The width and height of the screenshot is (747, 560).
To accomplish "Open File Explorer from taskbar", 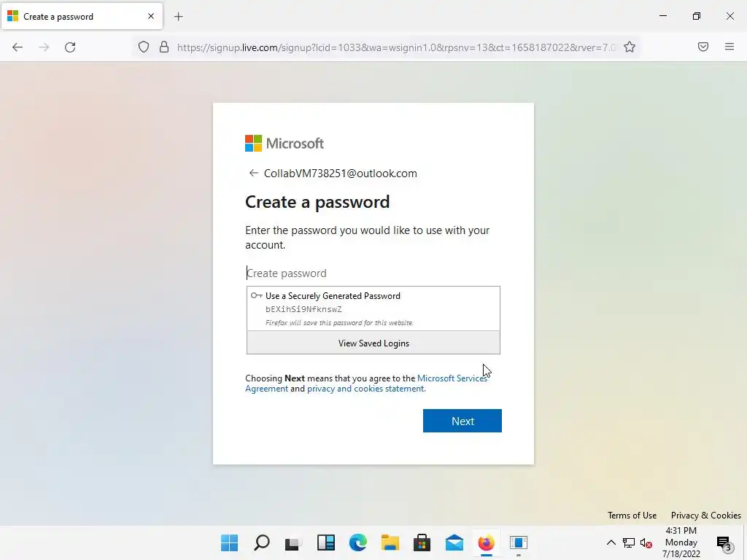I will point(390,542).
